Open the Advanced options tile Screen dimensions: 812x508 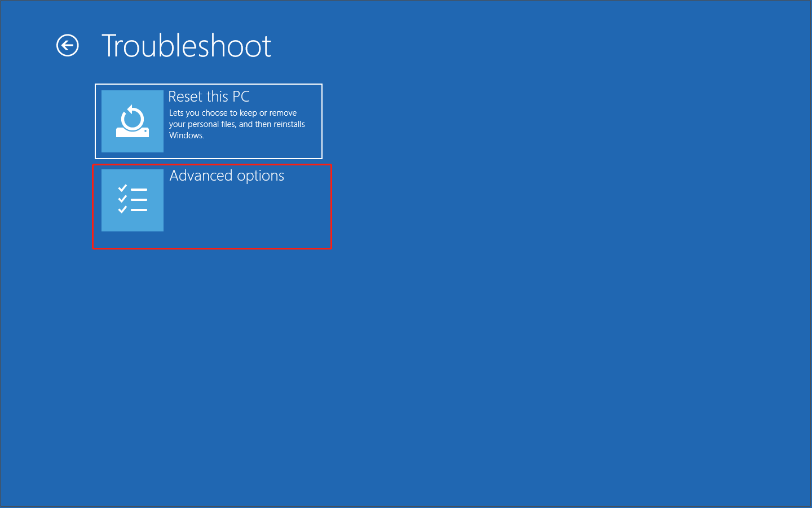coord(212,206)
